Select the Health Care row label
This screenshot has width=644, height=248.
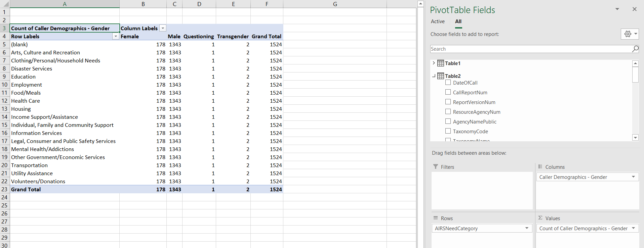click(65, 101)
